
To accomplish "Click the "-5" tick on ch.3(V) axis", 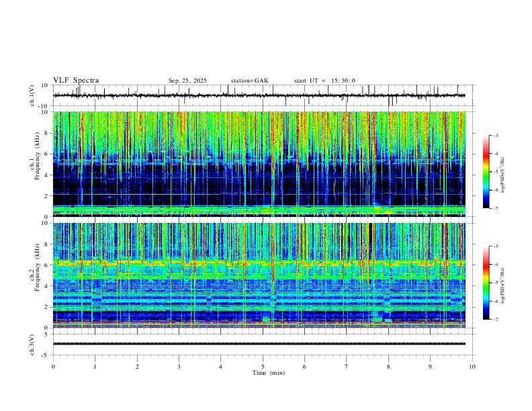I will pos(46,355).
